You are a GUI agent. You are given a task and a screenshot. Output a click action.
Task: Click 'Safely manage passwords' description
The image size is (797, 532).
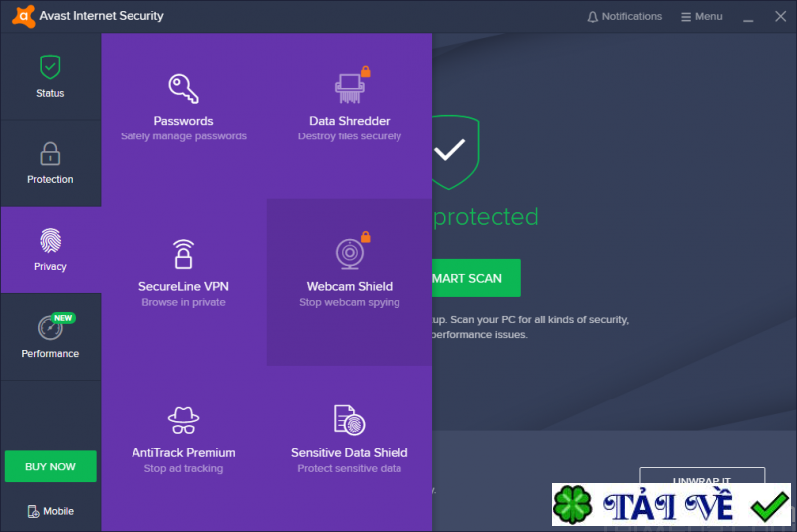click(183, 136)
